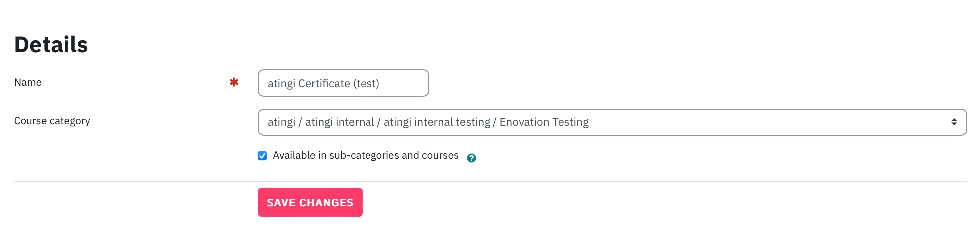Click the word 'Certificate' inside Name input

[324, 83]
